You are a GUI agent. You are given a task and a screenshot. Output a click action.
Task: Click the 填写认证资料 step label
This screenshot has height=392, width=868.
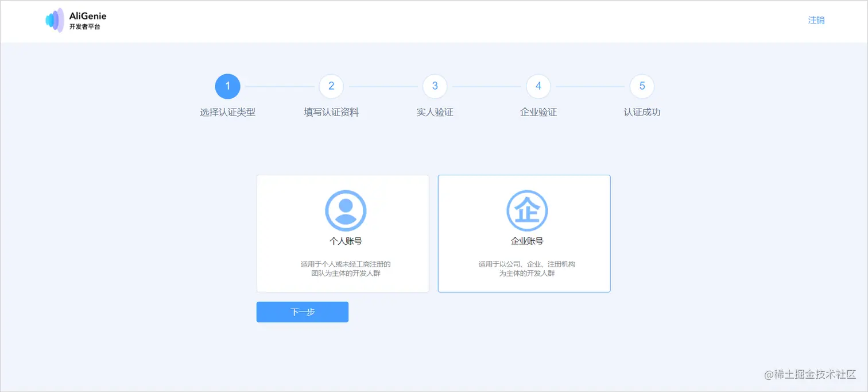tap(331, 112)
